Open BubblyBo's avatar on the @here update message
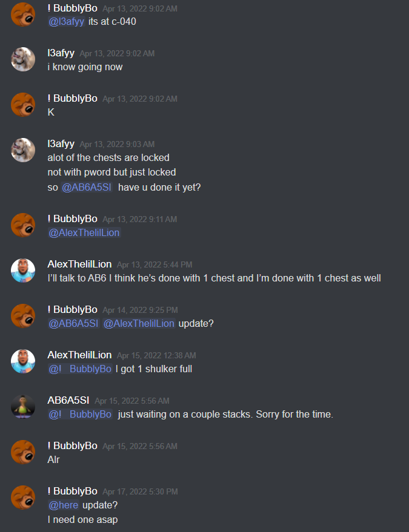409x532 pixels. (23, 498)
